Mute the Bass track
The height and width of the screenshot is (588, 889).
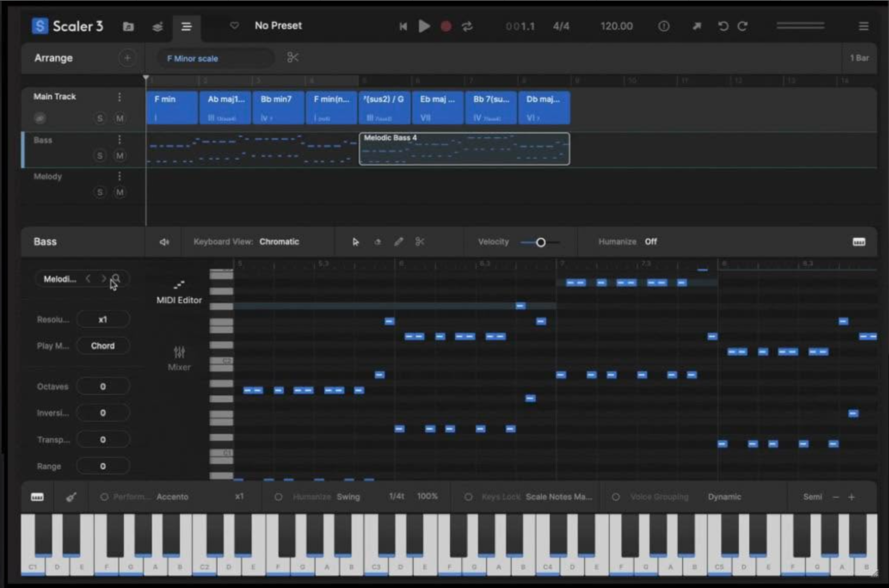[x=120, y=156]
